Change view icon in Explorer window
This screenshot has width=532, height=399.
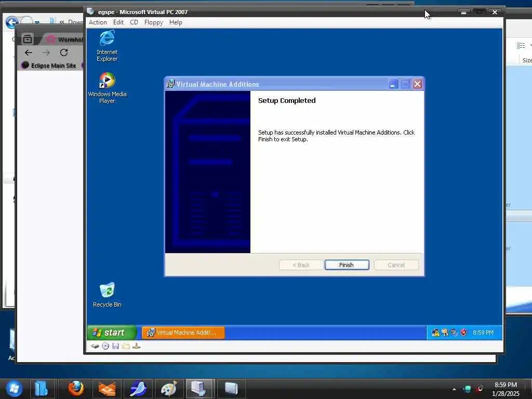click(521, 46)
